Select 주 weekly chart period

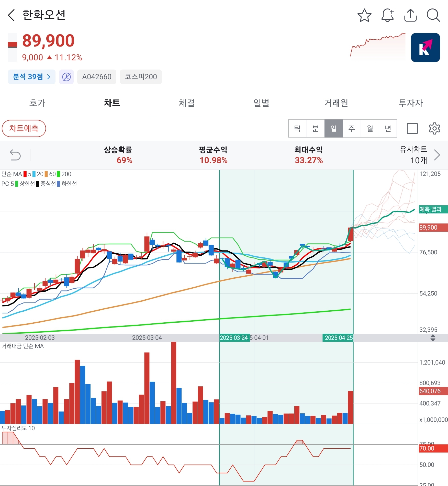tap(352, 128)
